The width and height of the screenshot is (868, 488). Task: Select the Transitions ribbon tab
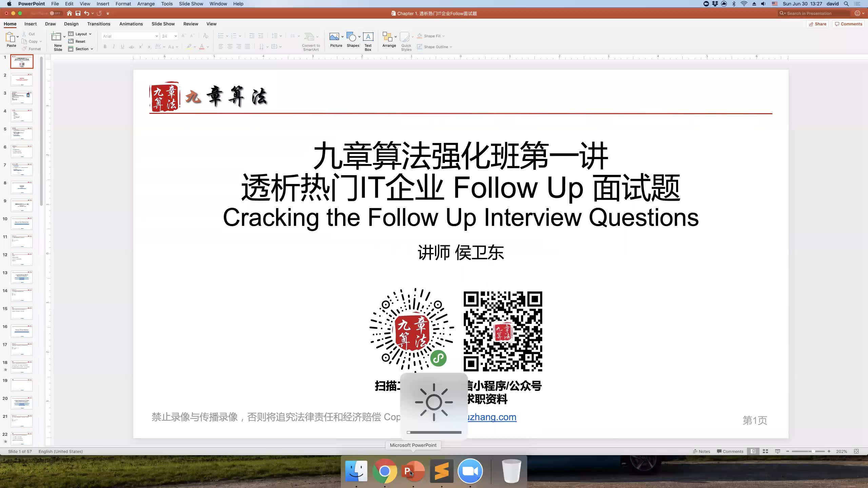point(98,24)
